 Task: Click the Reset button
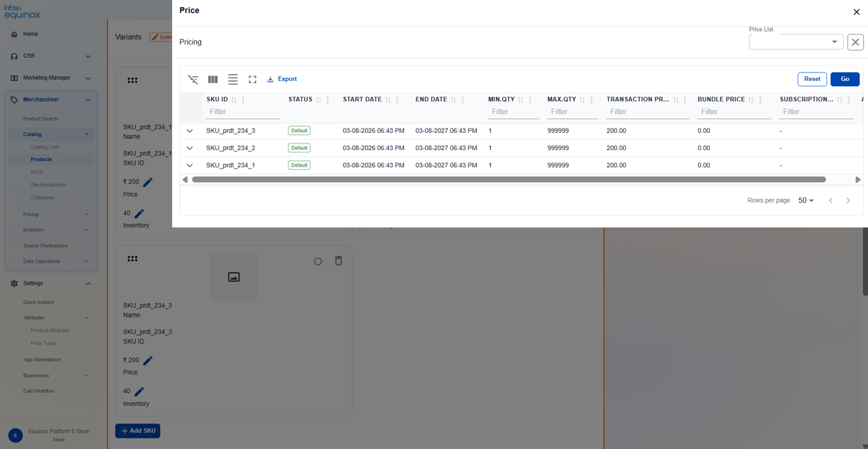(812, 79)
